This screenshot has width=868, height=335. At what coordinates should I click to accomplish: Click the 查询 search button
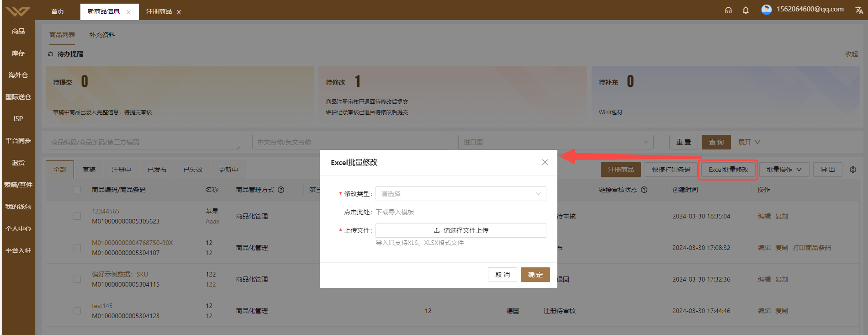coord(716,142)
